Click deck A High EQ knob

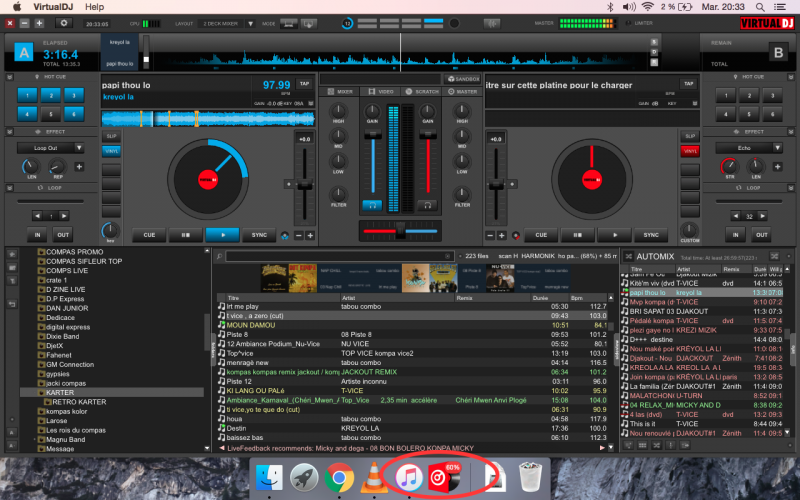click(x=338, y=111)
